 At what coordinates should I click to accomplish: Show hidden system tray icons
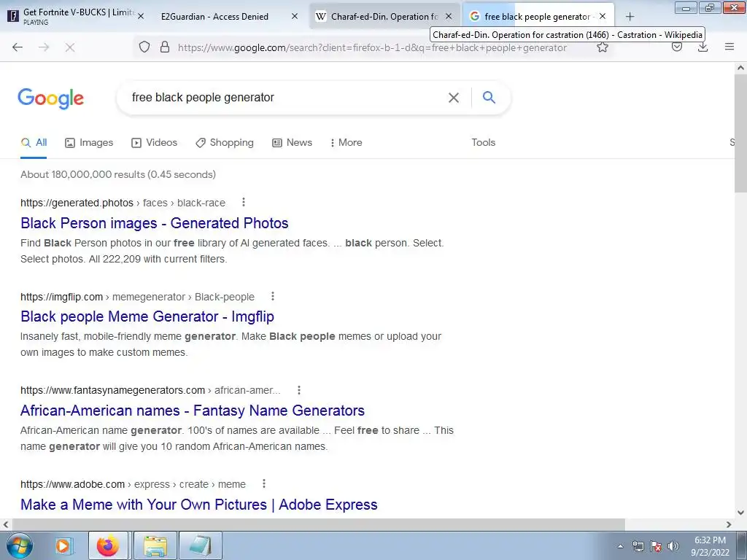620,546
